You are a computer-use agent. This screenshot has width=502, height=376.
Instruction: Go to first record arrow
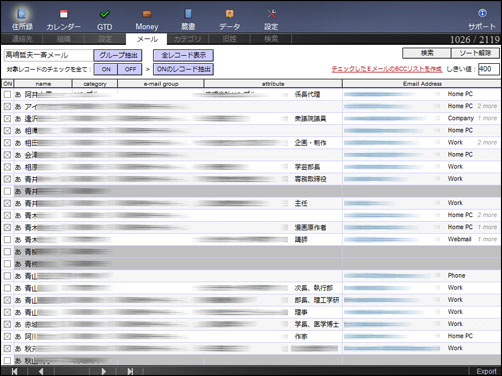(14, 371)
